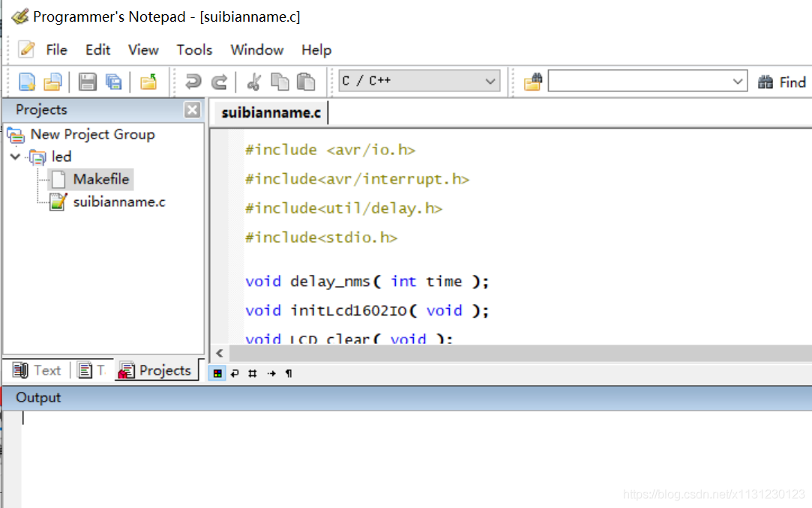This screenshot has width=812, height=508.
Task: Click the Open file folder icon
Action: pos(52,82)
